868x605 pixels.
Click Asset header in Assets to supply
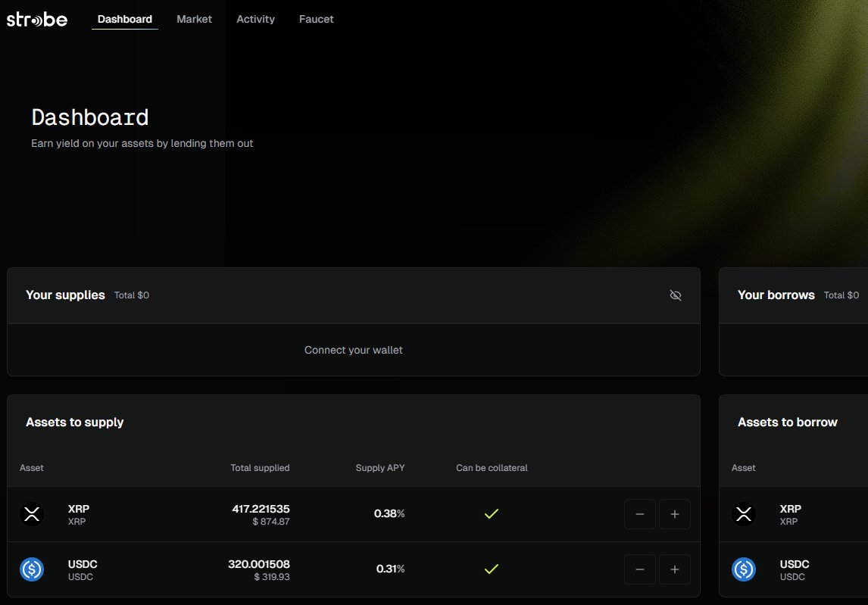click(x=32, y=468)
